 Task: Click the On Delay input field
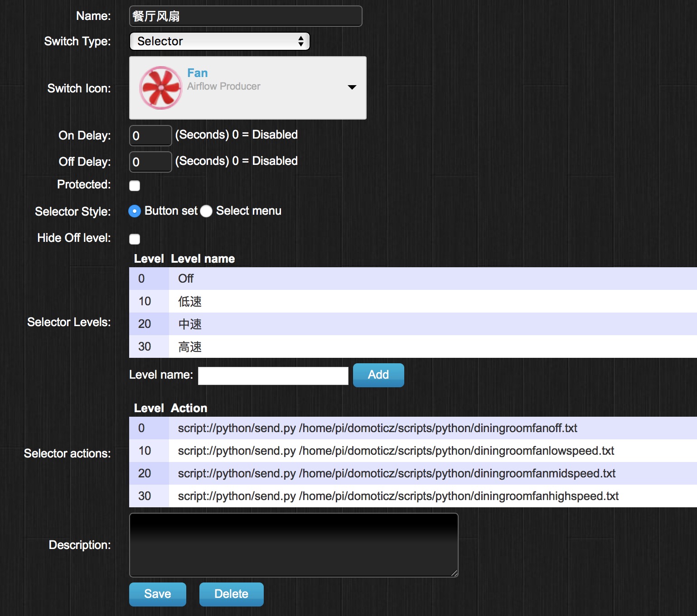point(150,135)
